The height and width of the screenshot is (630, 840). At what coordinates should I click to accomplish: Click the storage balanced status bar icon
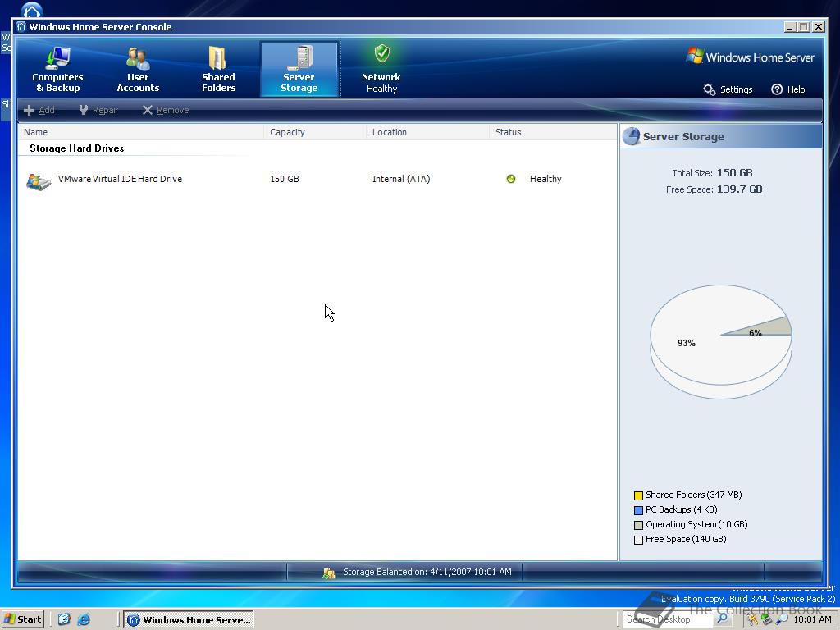point(329,573)
